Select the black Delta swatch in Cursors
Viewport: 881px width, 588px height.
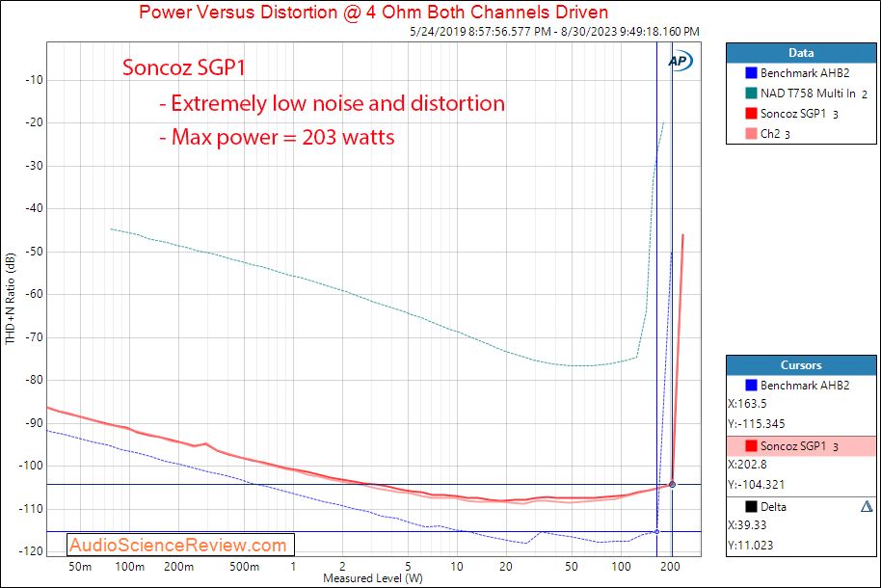pyautogui.click(x=751, y=506)
